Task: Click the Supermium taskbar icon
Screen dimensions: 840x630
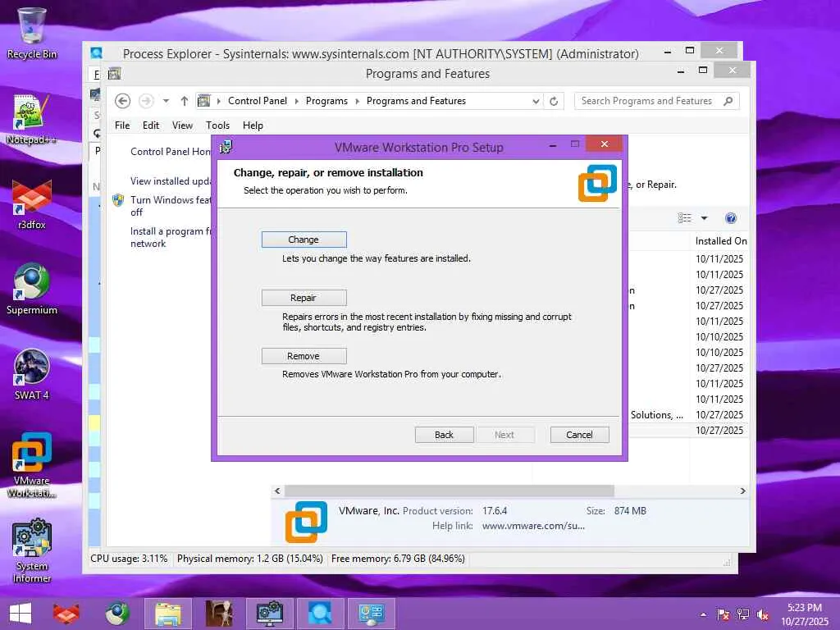Action: pyautogui.click(x=116, y=614)
